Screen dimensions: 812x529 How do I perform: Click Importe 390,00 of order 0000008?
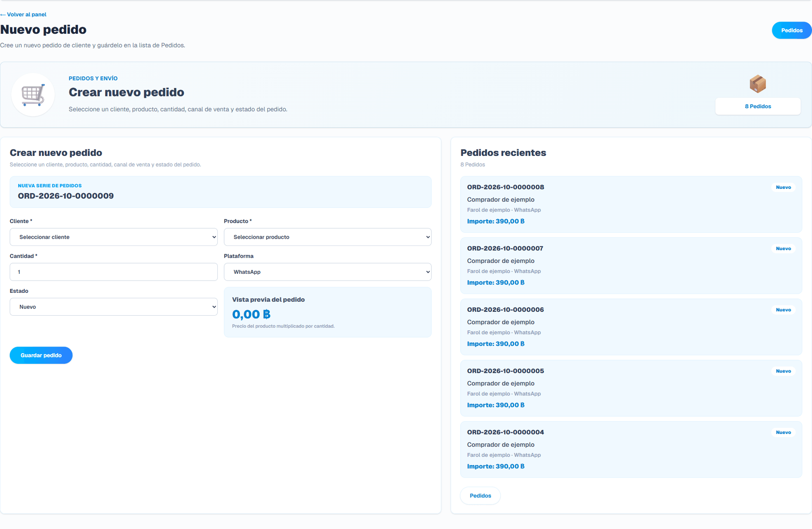(496, 221)
